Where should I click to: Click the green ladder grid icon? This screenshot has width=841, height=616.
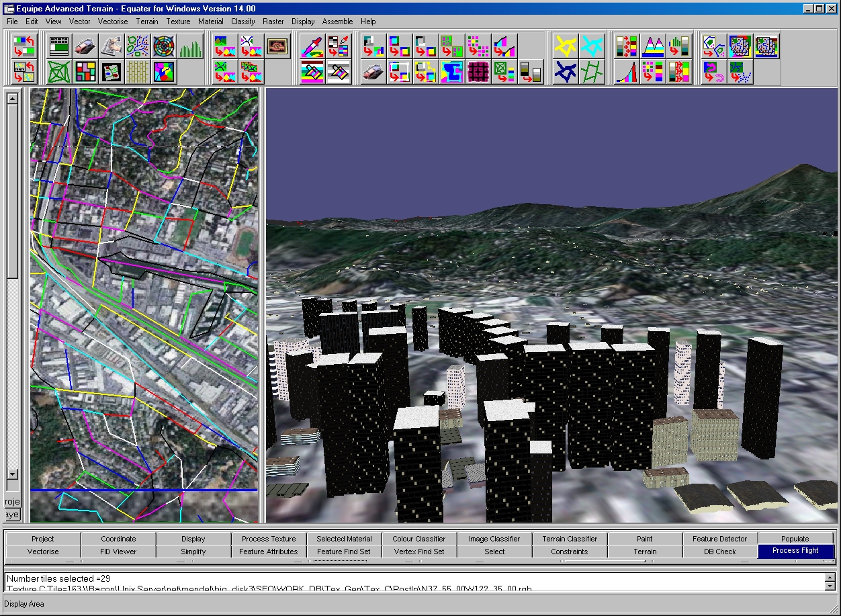(x=592, y=71)
